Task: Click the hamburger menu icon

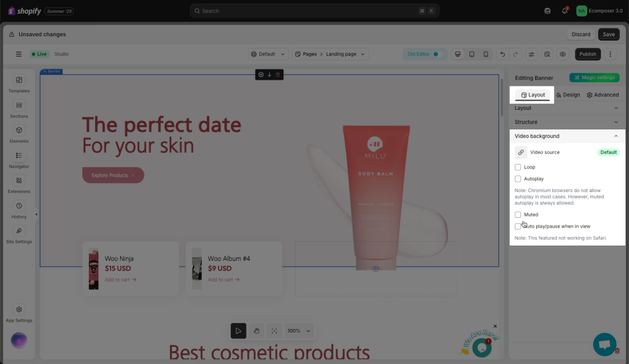Action: tap(18, 54)
